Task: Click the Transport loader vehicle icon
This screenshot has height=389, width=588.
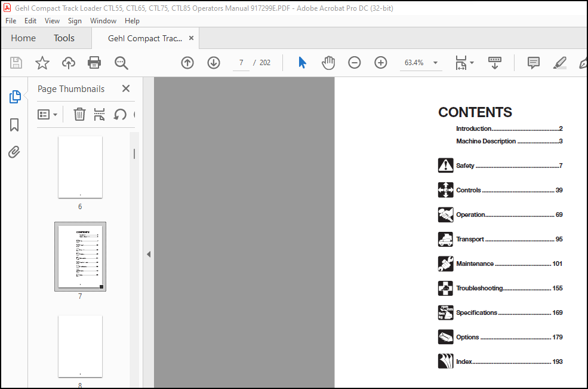Action: (445, 239)
